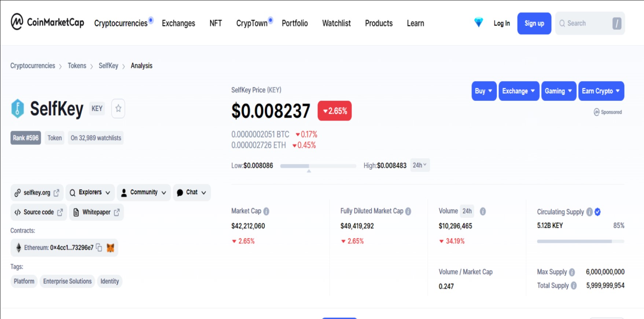Open the Cryptocurrencies menu
Image resolution: width=644 pixels, height=319 pixels.
point(121,23)
